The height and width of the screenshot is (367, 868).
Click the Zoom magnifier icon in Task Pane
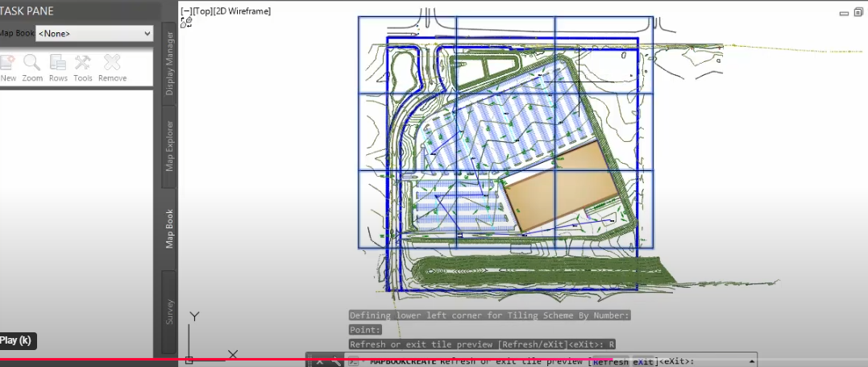[x=31, y=63]
